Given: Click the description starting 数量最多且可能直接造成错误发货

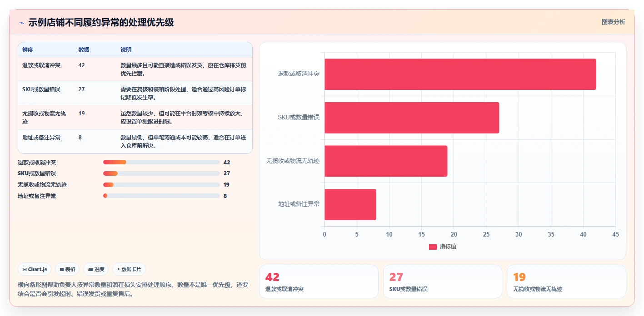Looking at the screenshot, I should tap(184, 69).
